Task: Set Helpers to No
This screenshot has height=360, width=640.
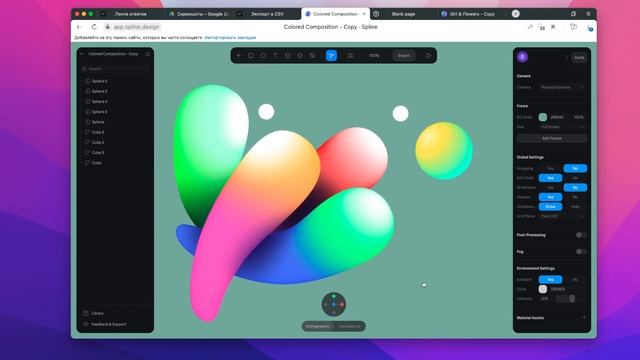Action: (575, 197)
